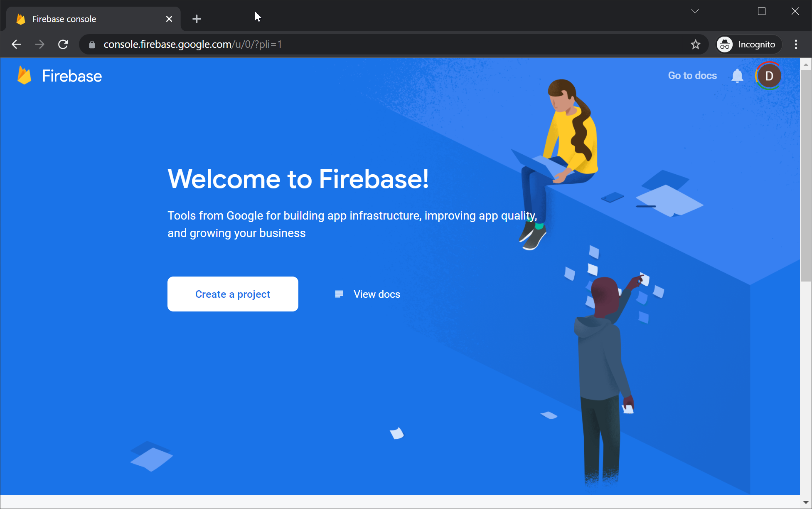Screen dimensions: 812x509
Task: Go back to the previous page
Action: click(17, 44)
